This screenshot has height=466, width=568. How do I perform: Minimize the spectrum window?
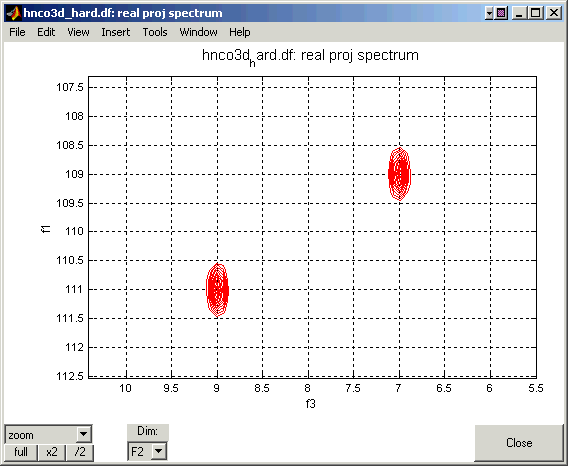[519, 13]
